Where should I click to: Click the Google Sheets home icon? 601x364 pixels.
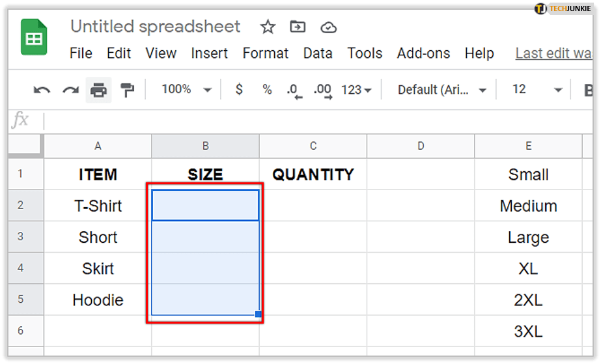click(x=34, y=40)
